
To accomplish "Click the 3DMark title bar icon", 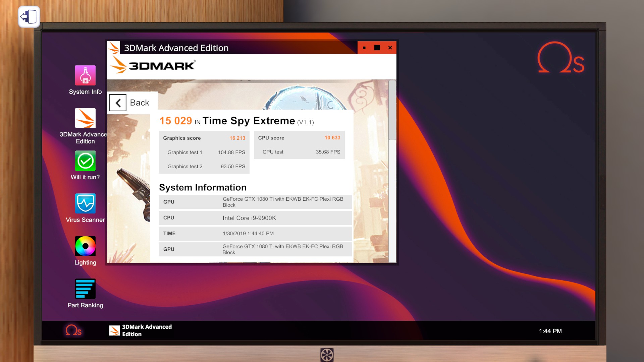I will click(114, 48).
